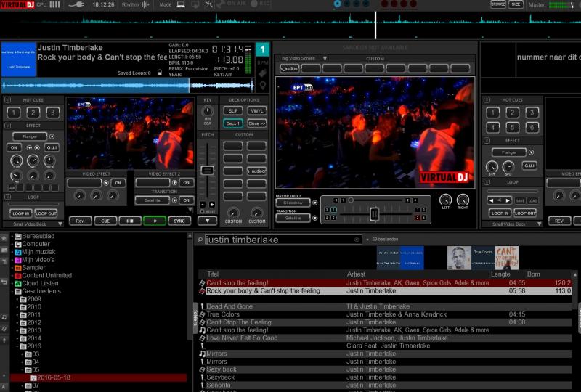Click the left deck FBCK effect knob

[x=49, y=160]
